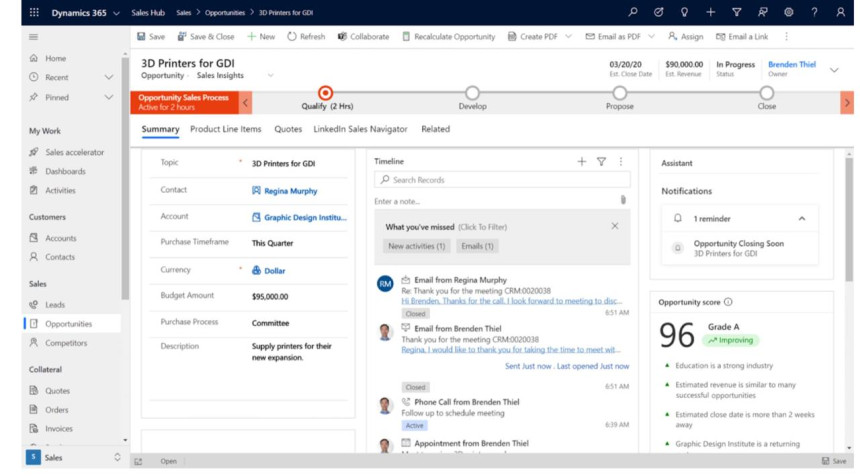This screenshot has width=860, height=476.
Task: Dismiss the What you've missed panel
Action: pos(614,226)
